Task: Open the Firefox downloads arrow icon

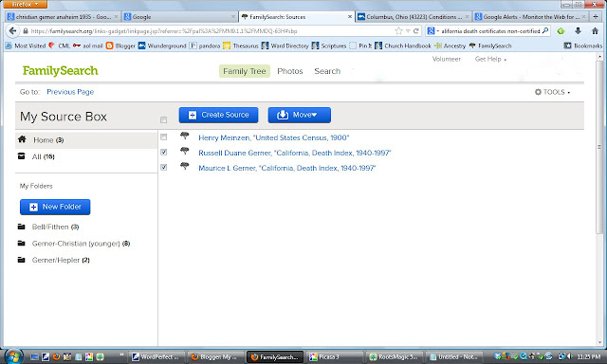Action: click(578, 31)
